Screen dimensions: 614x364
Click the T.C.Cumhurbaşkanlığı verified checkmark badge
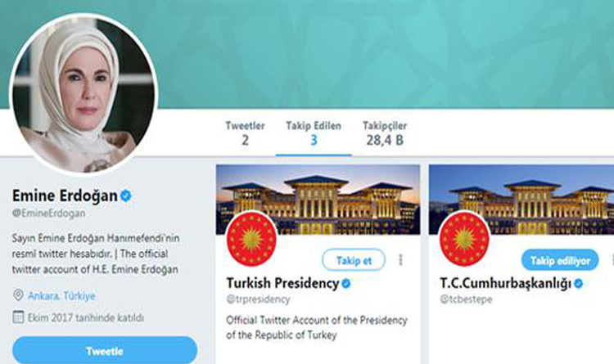click(578, 283)
